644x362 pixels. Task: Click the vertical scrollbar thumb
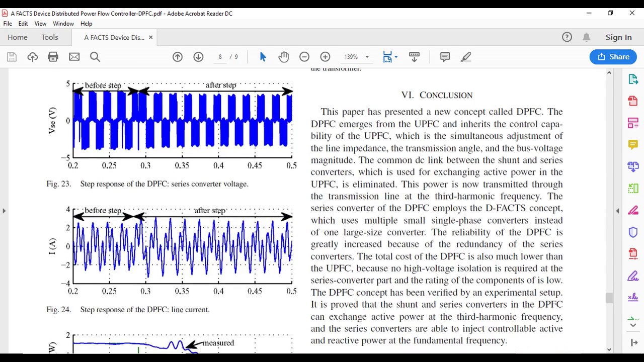point(609,298)
